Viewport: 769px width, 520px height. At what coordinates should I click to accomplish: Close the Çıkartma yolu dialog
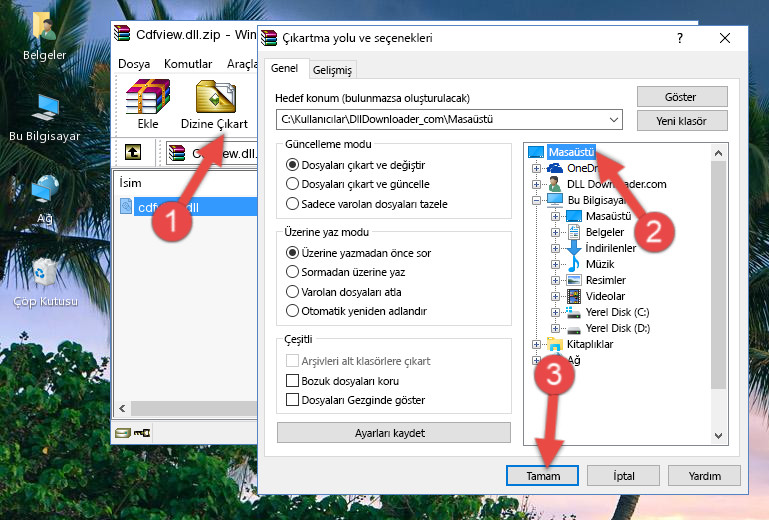(x=724, y=38)
